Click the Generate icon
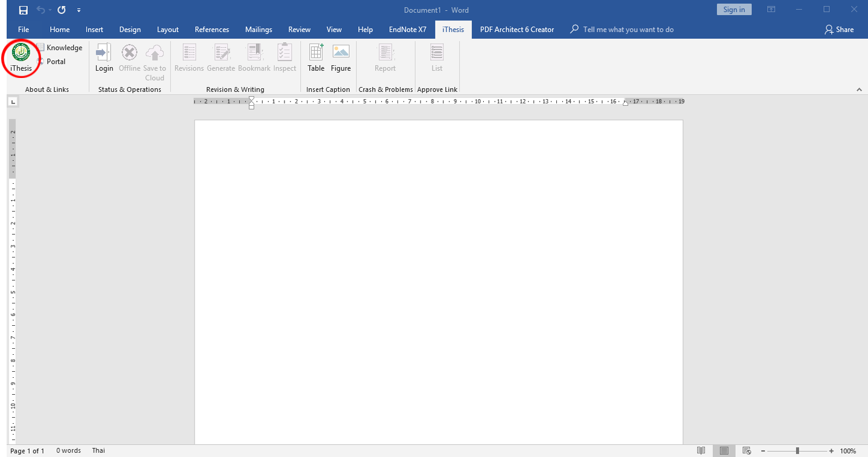Screen dimensions: 868x457 click(221, 58)
